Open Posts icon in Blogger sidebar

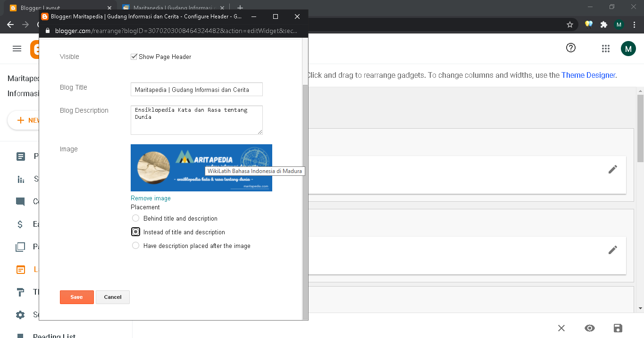(21, 157)
